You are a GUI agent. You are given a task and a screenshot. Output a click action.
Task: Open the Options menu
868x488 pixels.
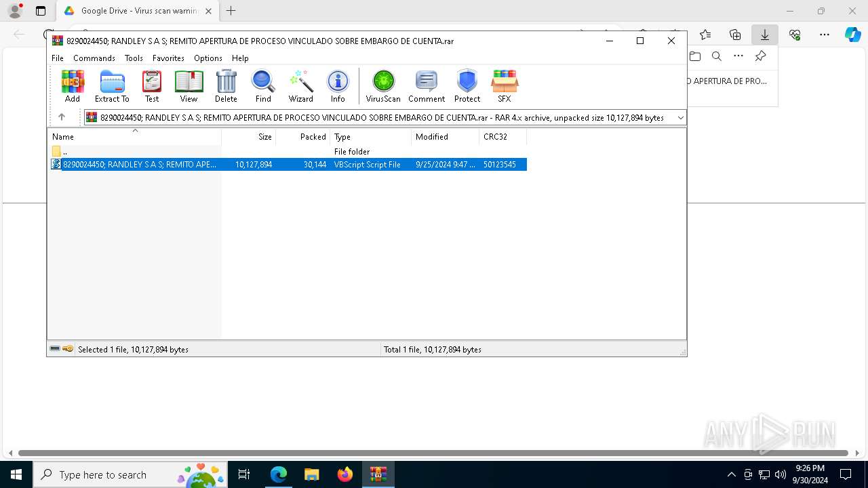[208, 58]
